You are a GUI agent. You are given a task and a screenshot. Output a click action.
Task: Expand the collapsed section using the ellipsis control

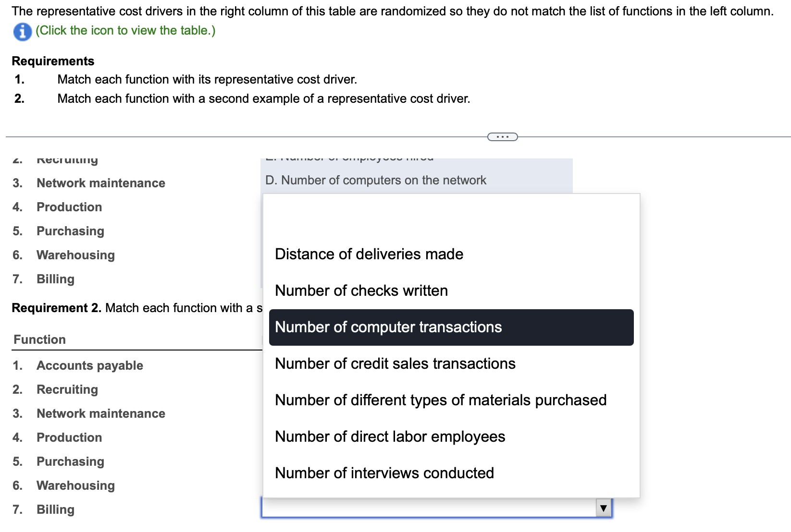[502, 137]
